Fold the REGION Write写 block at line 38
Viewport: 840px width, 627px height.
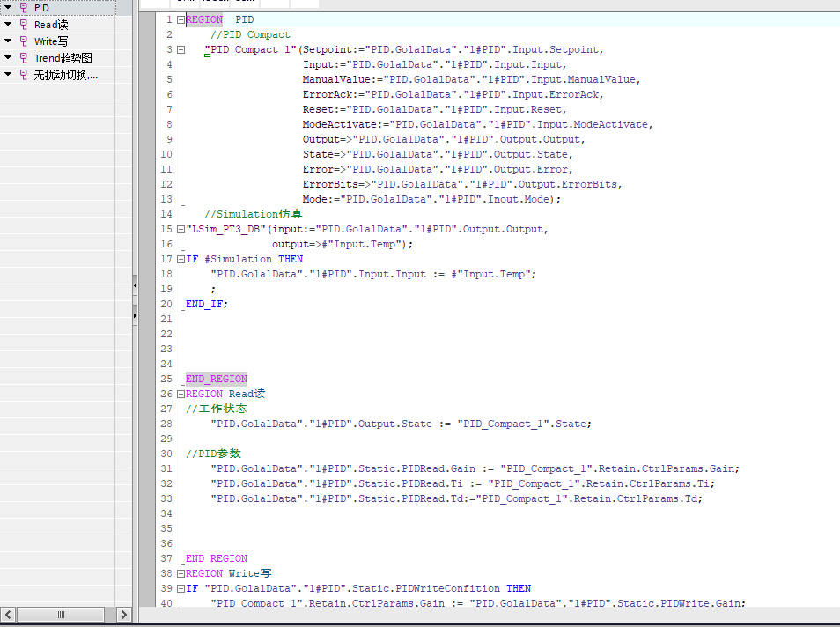pos(181,573)
